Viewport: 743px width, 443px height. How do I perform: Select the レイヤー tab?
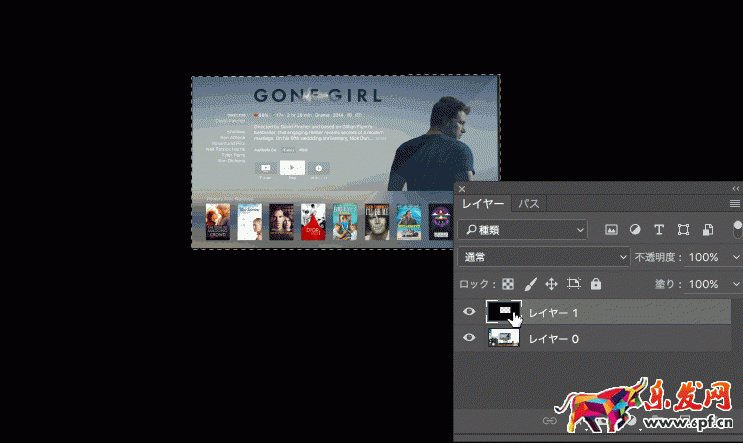(x=483, y=203)
